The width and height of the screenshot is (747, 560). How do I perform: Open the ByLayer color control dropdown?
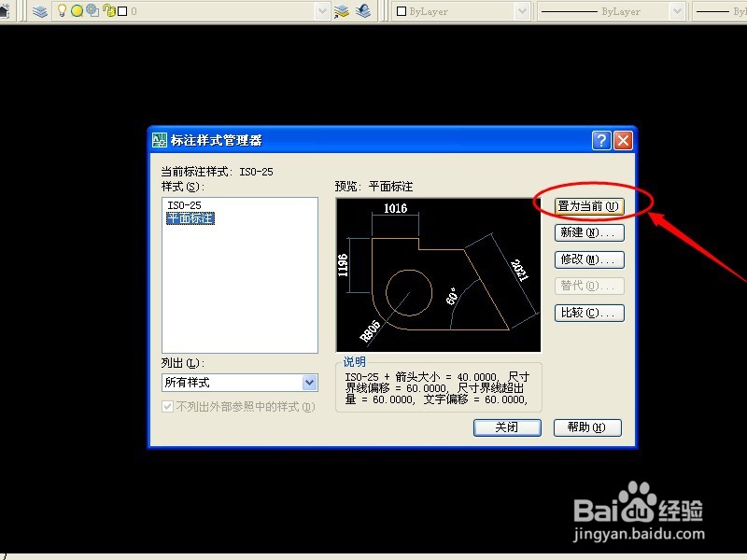click(523, 11)
